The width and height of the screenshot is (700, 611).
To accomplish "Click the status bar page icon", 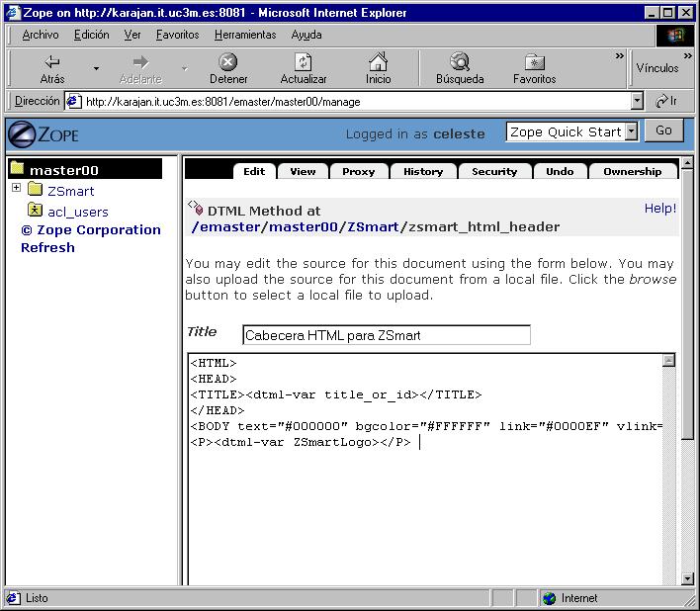I will point(14,598).
